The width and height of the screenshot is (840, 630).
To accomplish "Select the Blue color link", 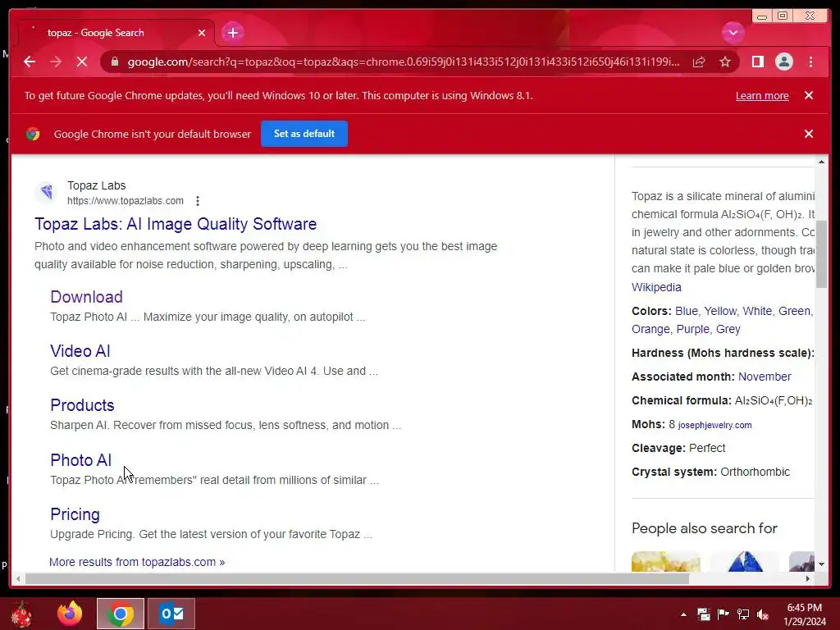I will [x=687, y=311].
